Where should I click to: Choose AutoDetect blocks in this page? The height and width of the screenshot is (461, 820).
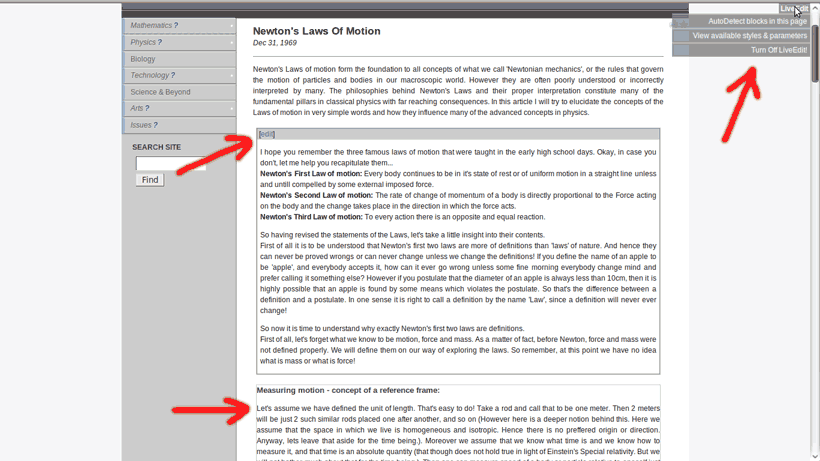pyautogui.click(x=757, y=21)
